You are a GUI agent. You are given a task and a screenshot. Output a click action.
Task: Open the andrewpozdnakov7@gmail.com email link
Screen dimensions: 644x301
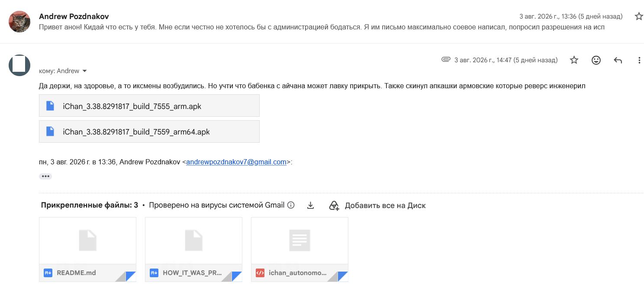[236, 162]
